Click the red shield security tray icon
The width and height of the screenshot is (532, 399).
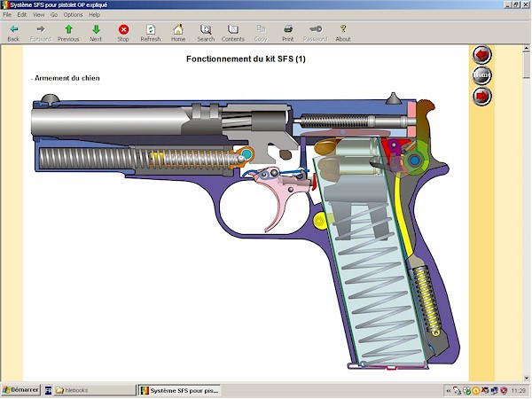(x=504, y=391)
